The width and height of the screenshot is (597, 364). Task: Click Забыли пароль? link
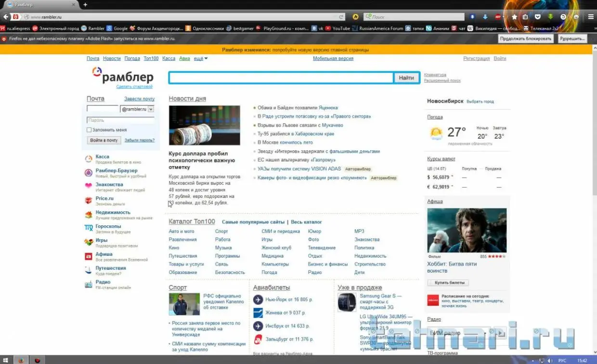pos(140,140)
